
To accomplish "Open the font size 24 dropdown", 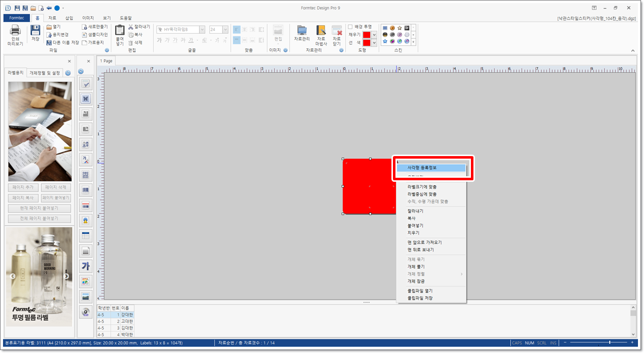I will click(x=225, y=30).
